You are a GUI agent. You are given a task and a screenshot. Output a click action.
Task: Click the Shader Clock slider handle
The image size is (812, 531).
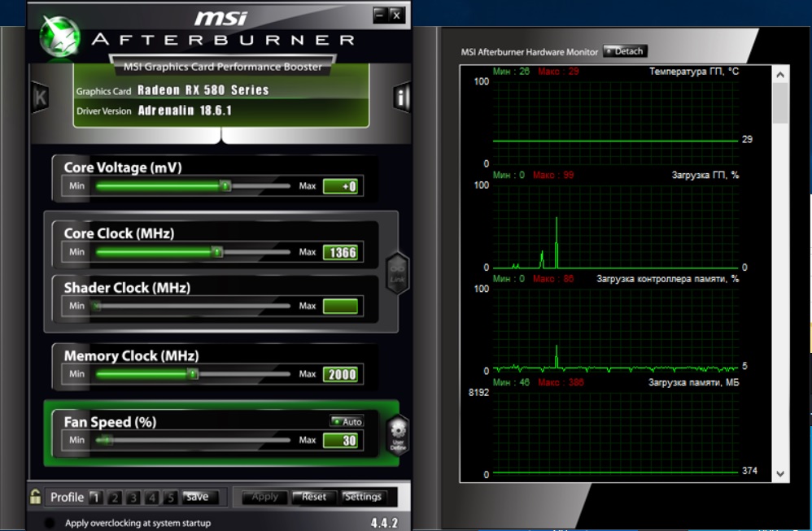click(97, 306)
